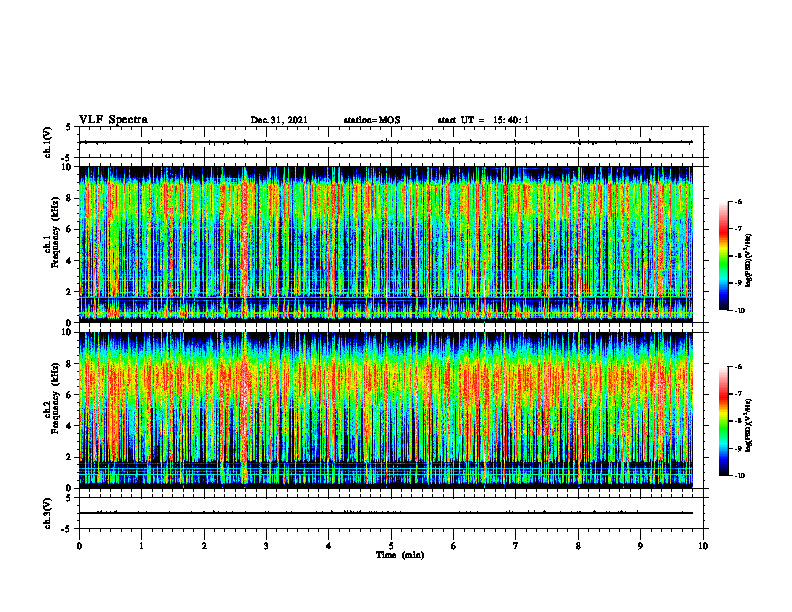Screen dimensions: 792x612
Task: Click the time axis tick label "1"
Action: tap(141, 546)
